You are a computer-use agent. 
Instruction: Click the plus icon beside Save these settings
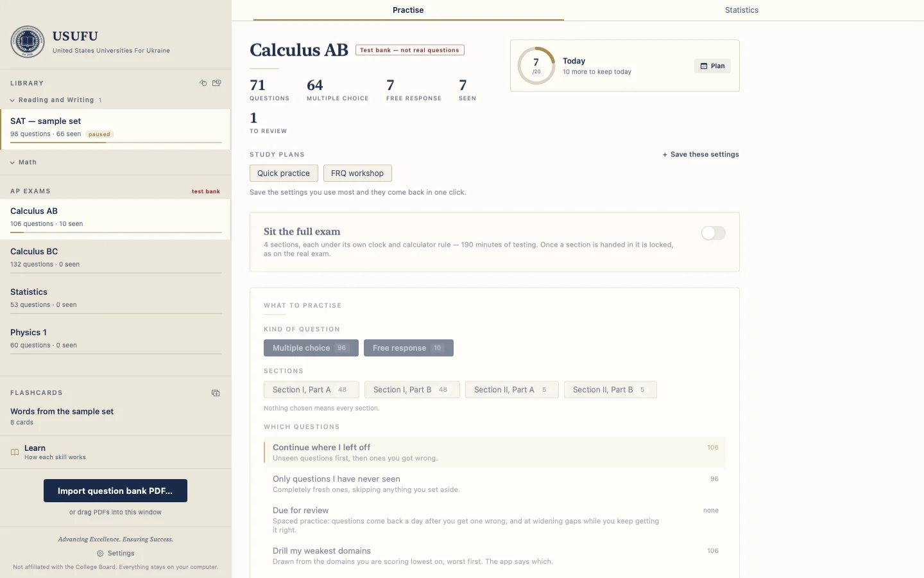point(665,155)
